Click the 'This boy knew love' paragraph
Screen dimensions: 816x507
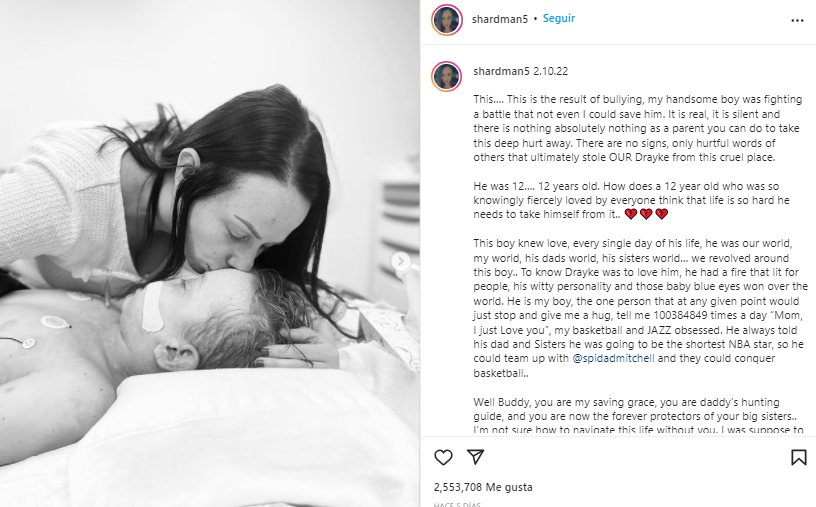pyautogui.click(x=640, y=308)
